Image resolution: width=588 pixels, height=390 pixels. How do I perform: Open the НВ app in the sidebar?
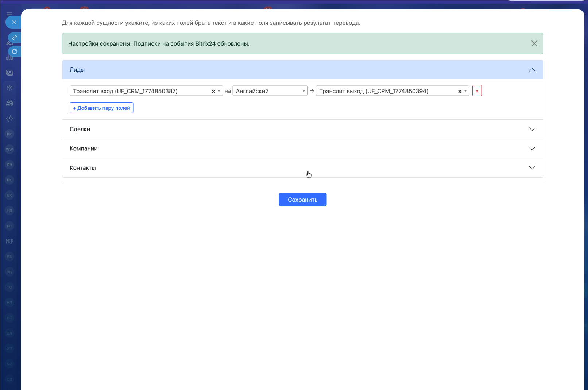(9, 211)
